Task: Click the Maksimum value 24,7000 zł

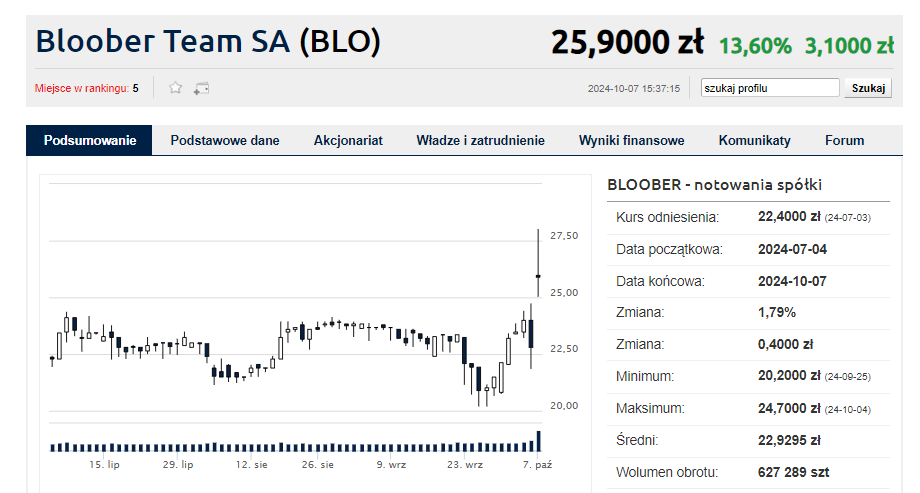Action: (x=789, y=409)
